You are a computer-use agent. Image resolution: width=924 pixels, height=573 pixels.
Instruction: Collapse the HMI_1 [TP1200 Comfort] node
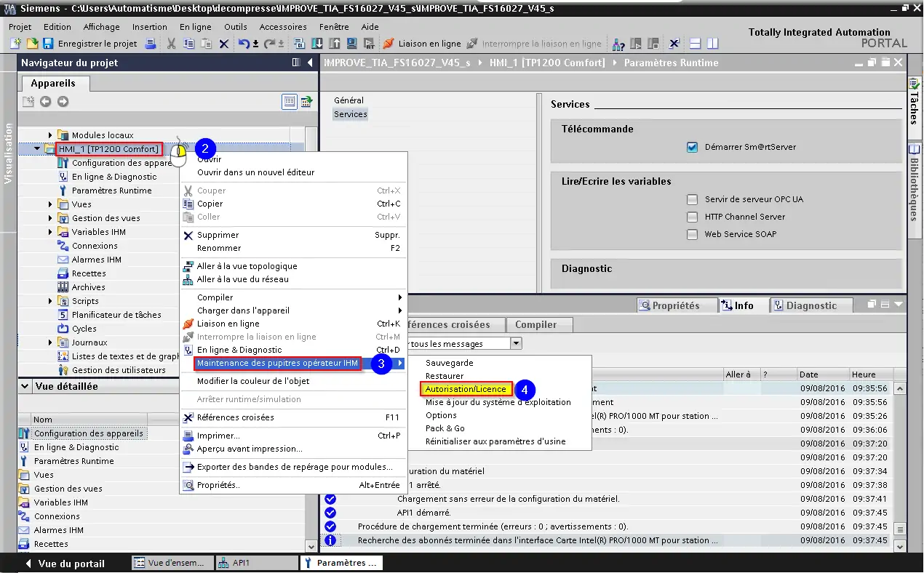pos(37,149)
